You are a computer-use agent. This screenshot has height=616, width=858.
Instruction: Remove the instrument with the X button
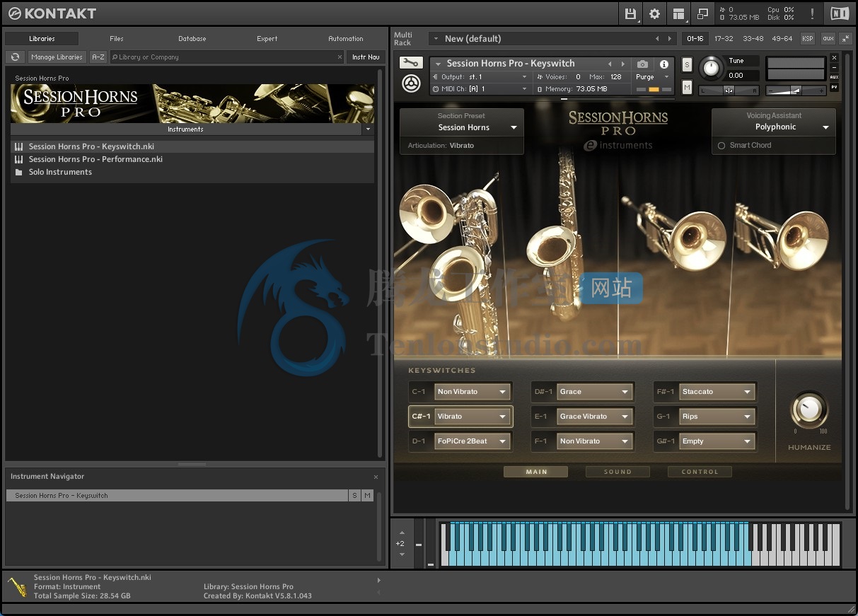(x=835, y=57)
